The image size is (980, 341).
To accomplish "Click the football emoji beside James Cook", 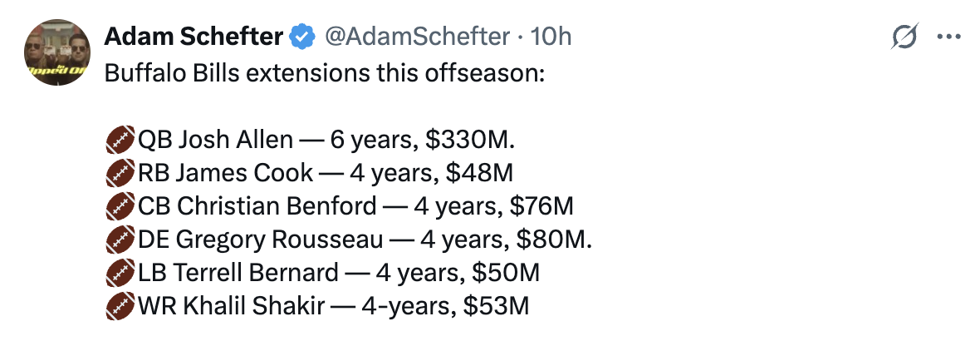I will pyautogui.click(x=120, y=173).
